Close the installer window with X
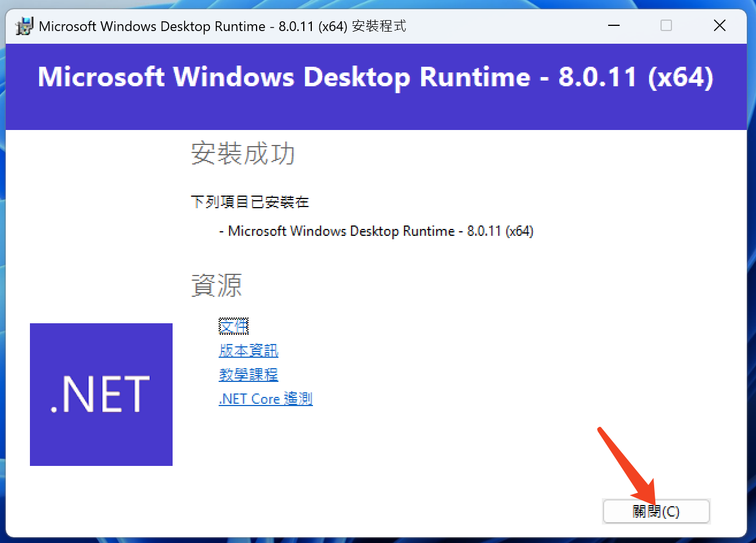 (x=720, y=25)
